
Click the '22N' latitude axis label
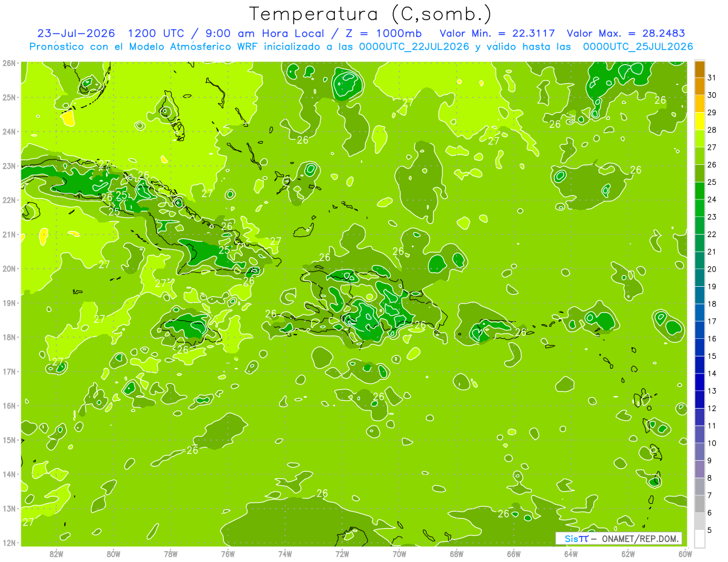coord(9,200)
